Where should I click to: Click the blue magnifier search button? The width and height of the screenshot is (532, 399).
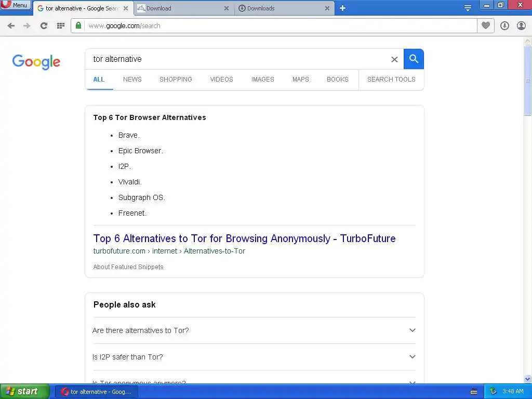414,59
